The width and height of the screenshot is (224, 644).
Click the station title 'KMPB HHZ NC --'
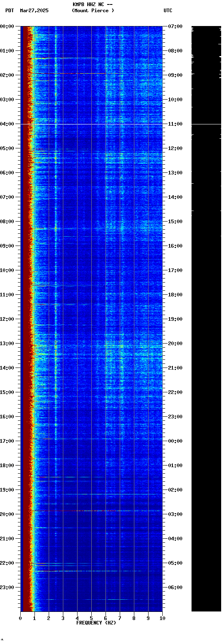click(x=93, y=4)
